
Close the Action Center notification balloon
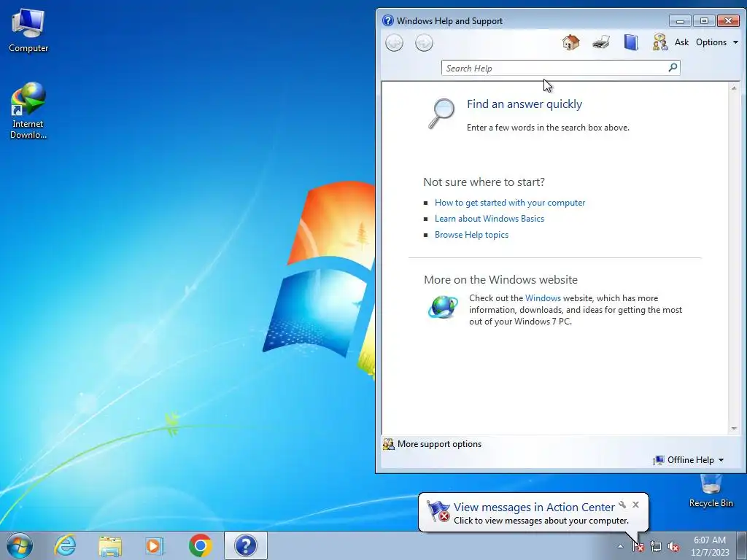coord(635,505)
